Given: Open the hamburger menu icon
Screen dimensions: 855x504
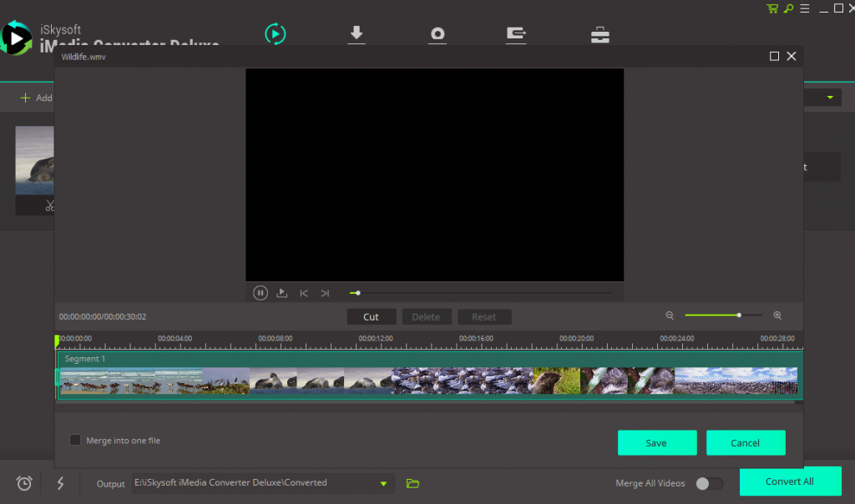Looking at the screenshot, I should (804, 8).
